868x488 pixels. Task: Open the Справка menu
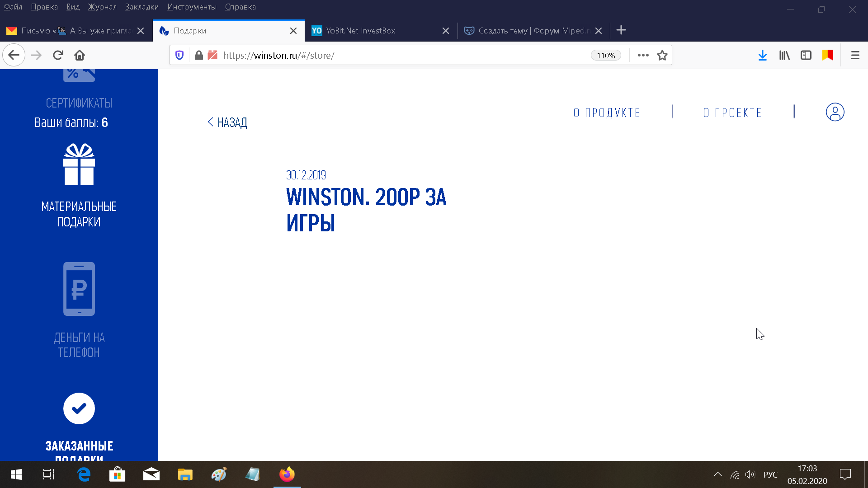[x=241, y=7]
